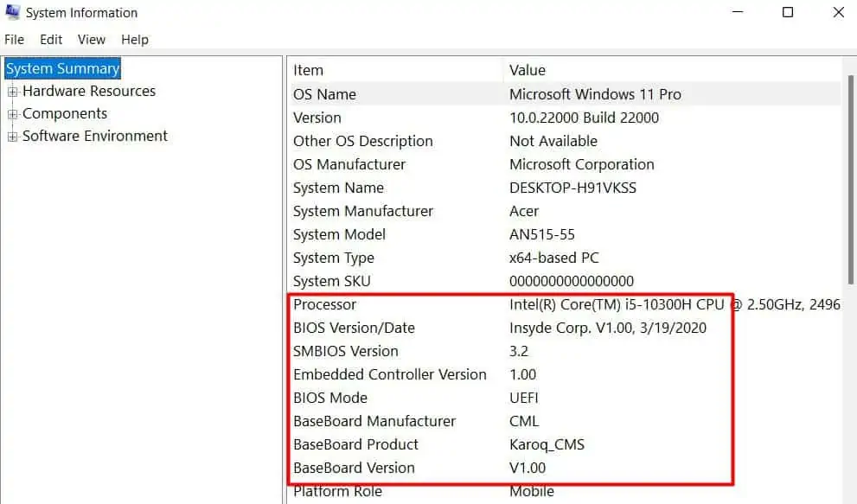Select the Hardware Resources label
857x504 pixels.
pyautogui.click(x=89, y=91)
